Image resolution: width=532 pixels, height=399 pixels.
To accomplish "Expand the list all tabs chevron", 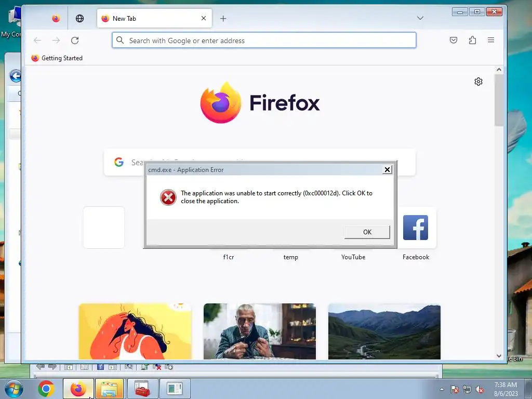I will pyautogui.click(x=420, y=18).
